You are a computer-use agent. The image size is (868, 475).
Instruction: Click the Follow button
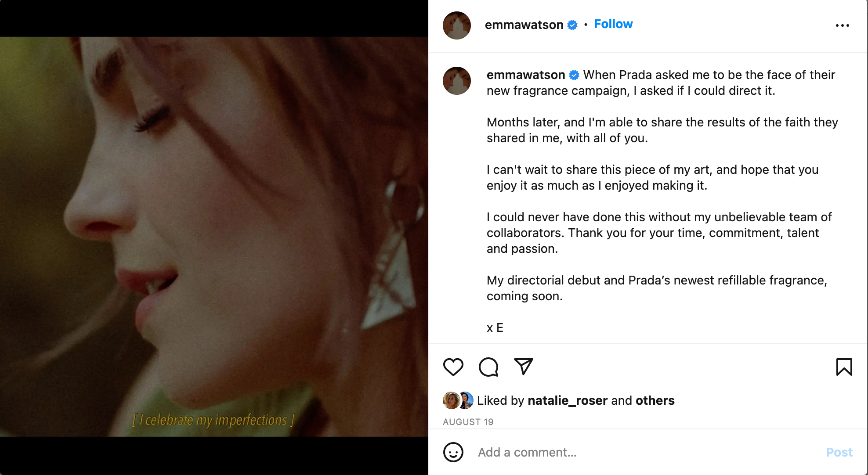click(613, 24)
